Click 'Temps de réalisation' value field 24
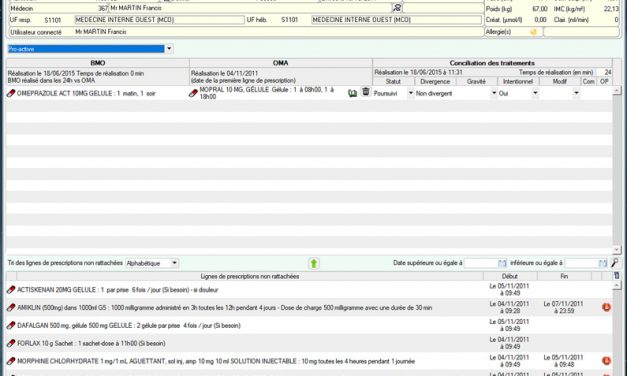The width and height of the screenshot is (627, 376). click(604, 72)
